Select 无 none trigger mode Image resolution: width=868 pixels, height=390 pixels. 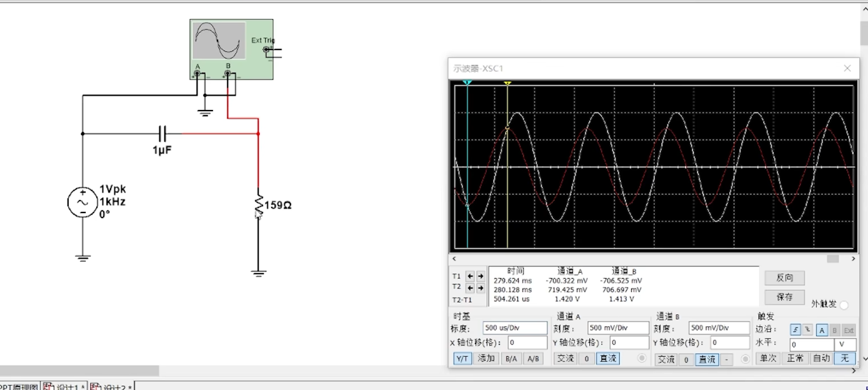[x=845, y=359]
